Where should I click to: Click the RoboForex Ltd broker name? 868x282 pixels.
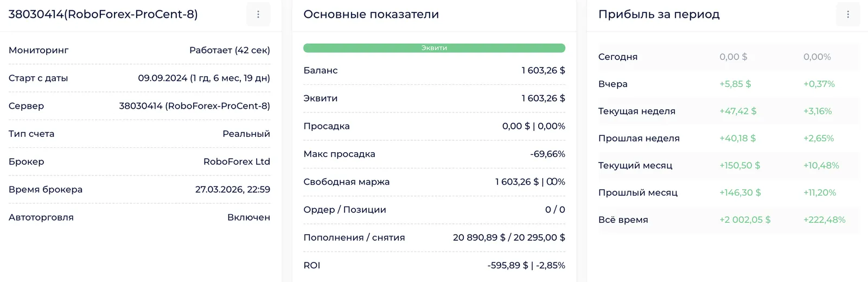click(237, 162)
